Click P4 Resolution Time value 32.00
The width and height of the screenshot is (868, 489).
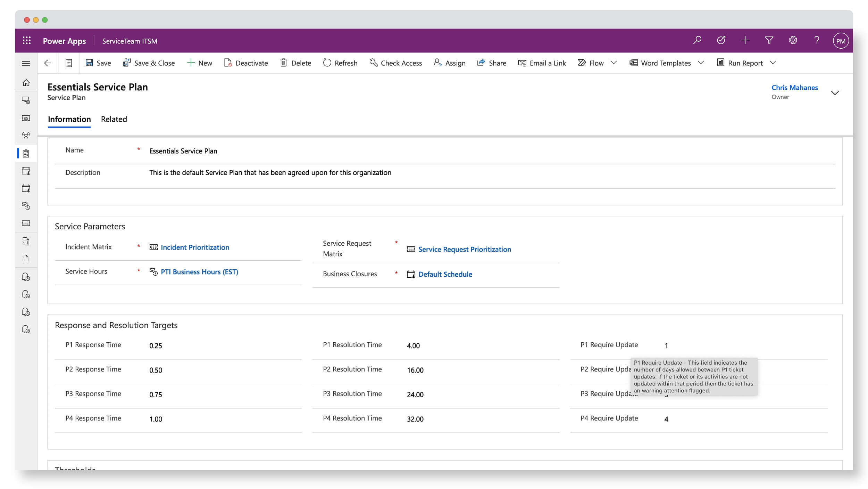pos(415,419)
